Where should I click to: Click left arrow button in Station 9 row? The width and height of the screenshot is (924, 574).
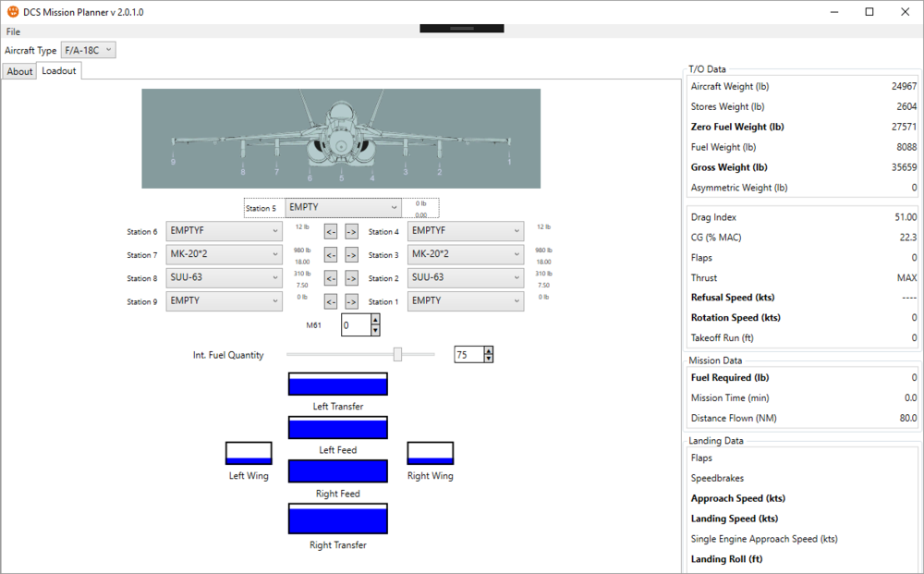point(331,301)
